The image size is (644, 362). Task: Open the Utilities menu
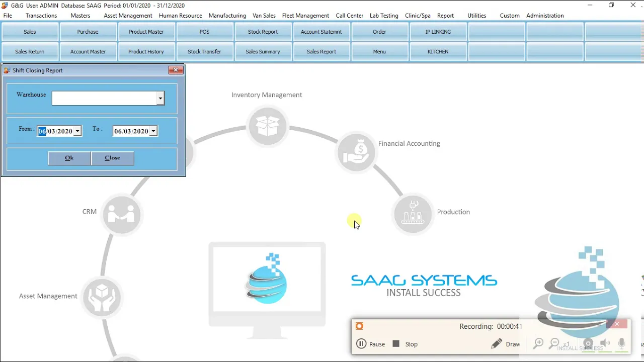476,16
